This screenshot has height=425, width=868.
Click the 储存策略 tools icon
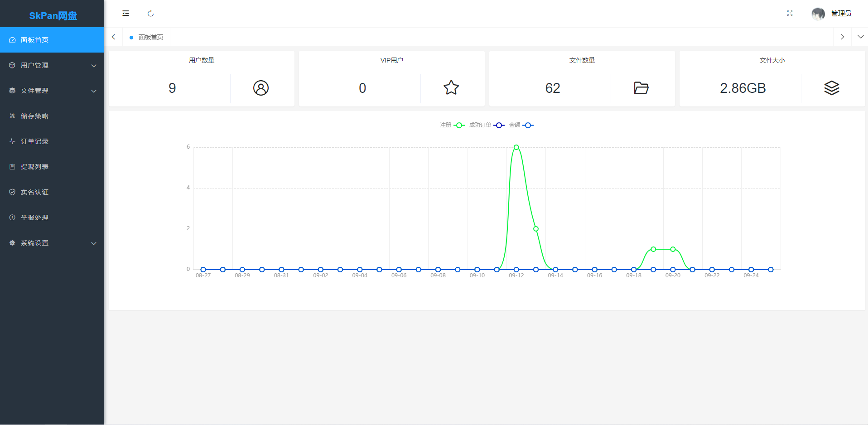(x=12, y=116)
